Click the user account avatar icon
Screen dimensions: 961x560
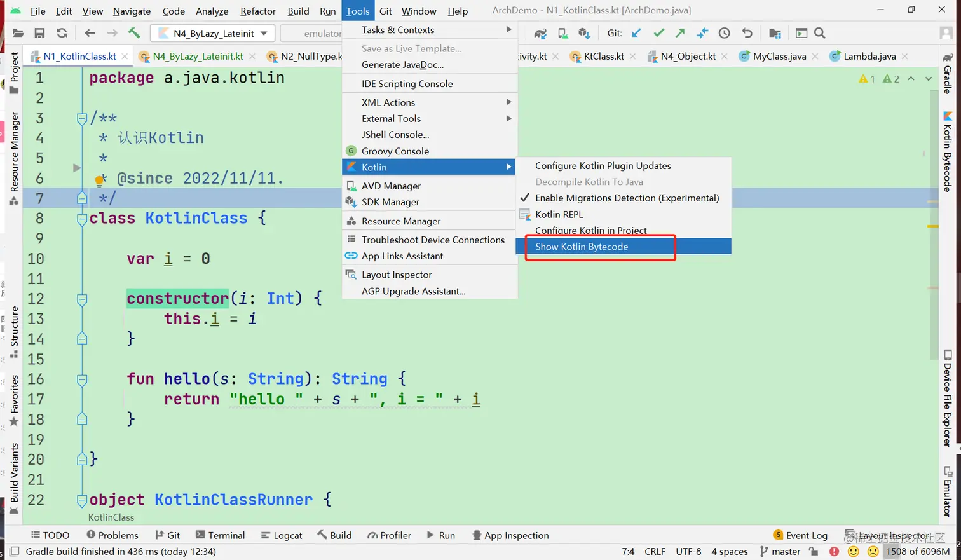947,33
